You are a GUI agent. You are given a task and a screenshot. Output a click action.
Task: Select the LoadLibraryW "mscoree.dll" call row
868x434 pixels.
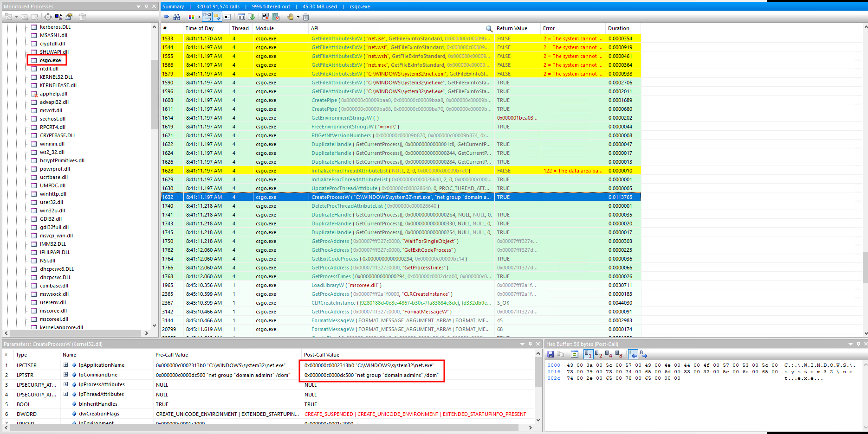[401, 285]
